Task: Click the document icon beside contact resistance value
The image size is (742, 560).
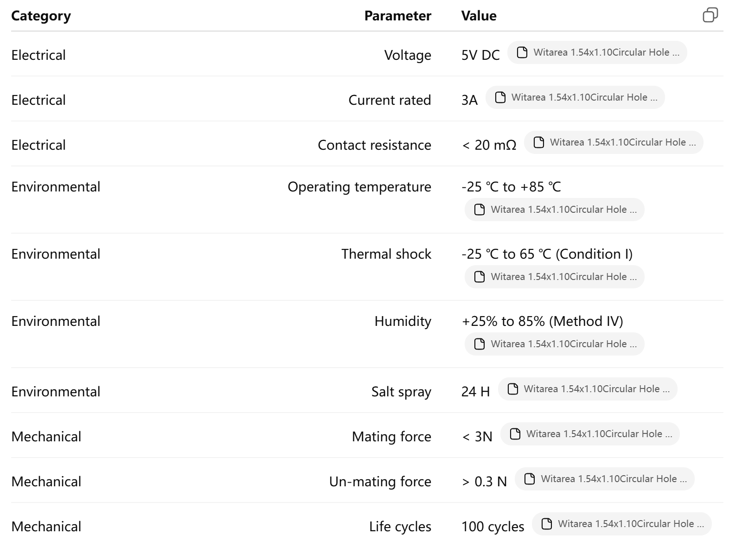Action: 539,142
